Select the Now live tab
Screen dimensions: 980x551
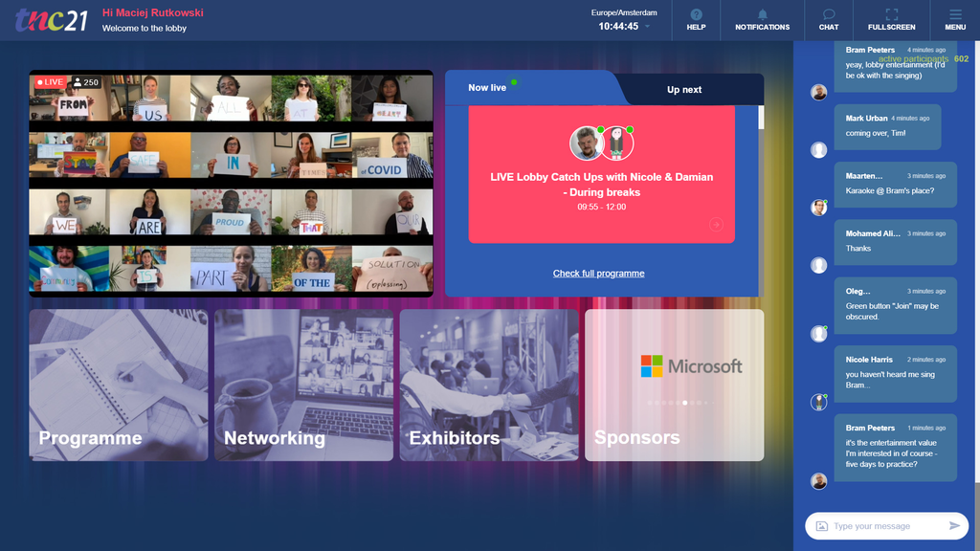[x=487, y=88]
